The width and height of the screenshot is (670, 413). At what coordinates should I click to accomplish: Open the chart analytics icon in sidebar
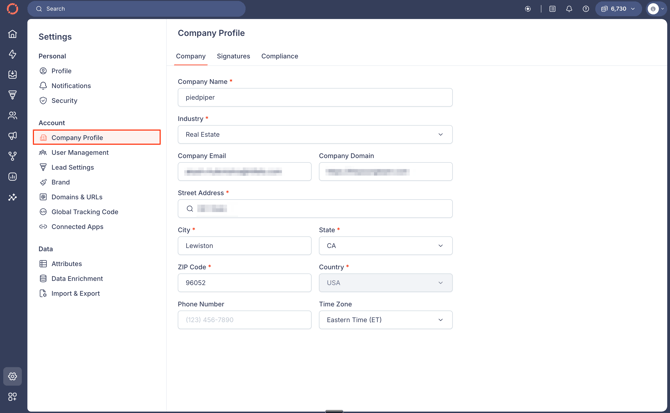13,177
